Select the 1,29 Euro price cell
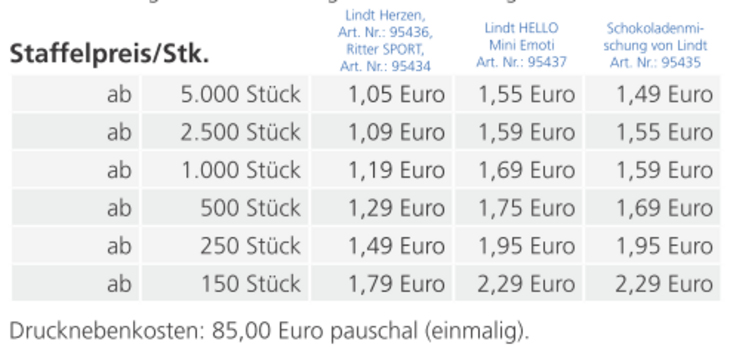The width and height of the screenshot is (730, 363). point(381,208)
